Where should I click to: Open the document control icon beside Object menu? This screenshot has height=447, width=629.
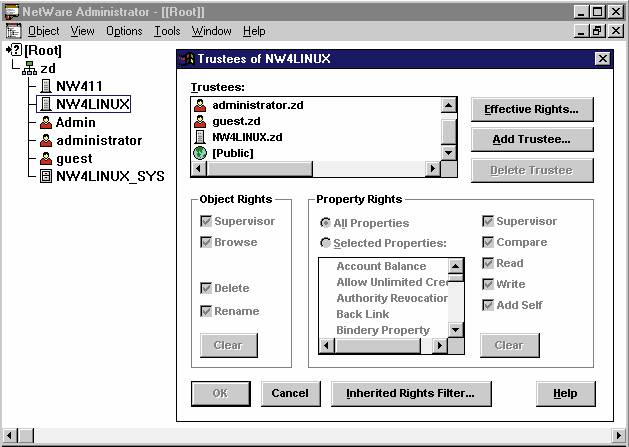point(14,31)
